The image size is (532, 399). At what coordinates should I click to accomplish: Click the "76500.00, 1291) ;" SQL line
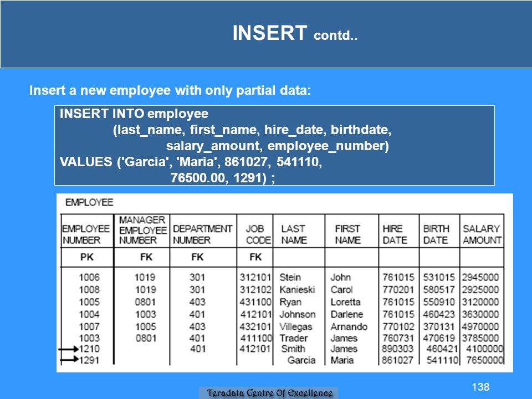click(x=223, y=177)
